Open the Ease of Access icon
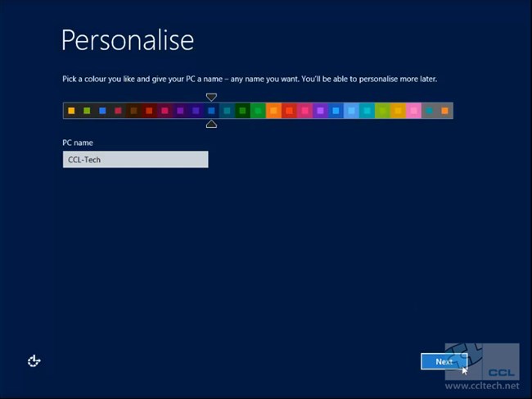Image resolution: width=532 pixels, height=399 pixels. pos(34,361)
